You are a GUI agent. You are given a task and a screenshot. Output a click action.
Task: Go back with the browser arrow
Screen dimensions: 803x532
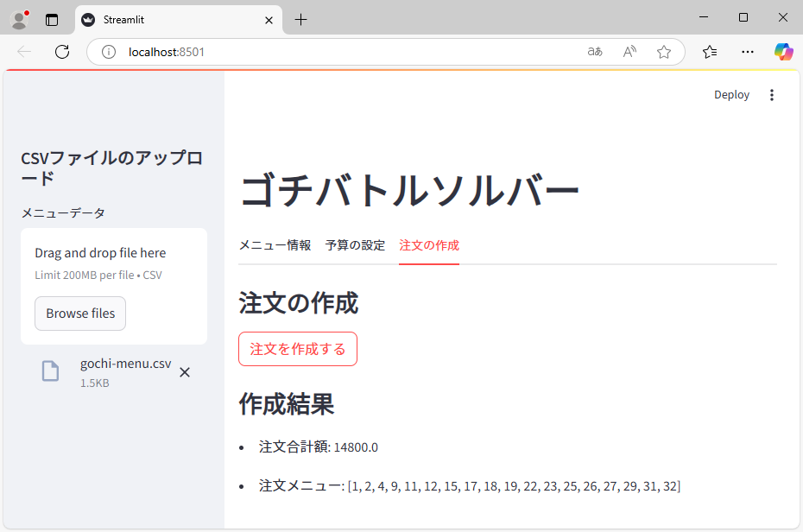24,52
